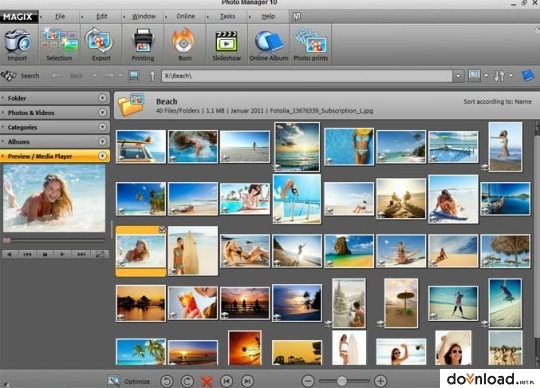This screenshot has height=388, width=540.
Task: Go Back with the left arrow
Action: click(57, 75)
